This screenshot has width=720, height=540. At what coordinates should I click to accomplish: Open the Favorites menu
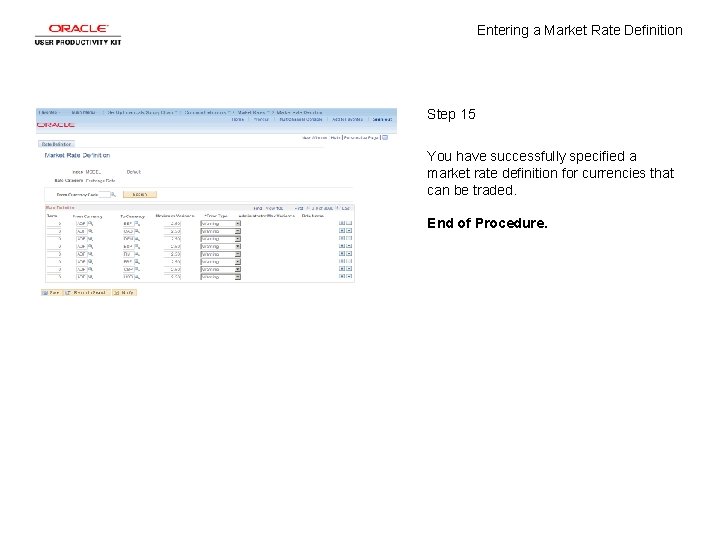[x=49, y=112]
